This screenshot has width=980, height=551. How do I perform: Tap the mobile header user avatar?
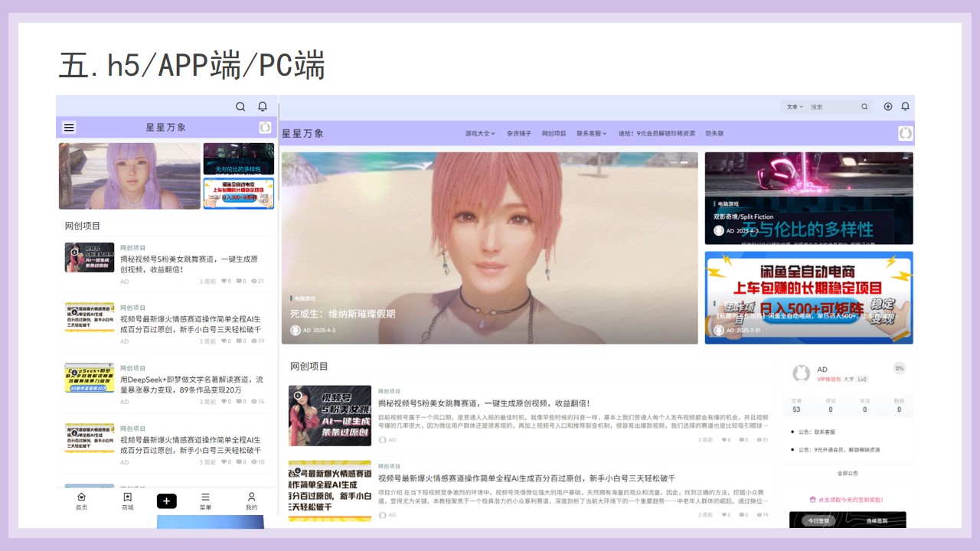click(x=265, y=127)
